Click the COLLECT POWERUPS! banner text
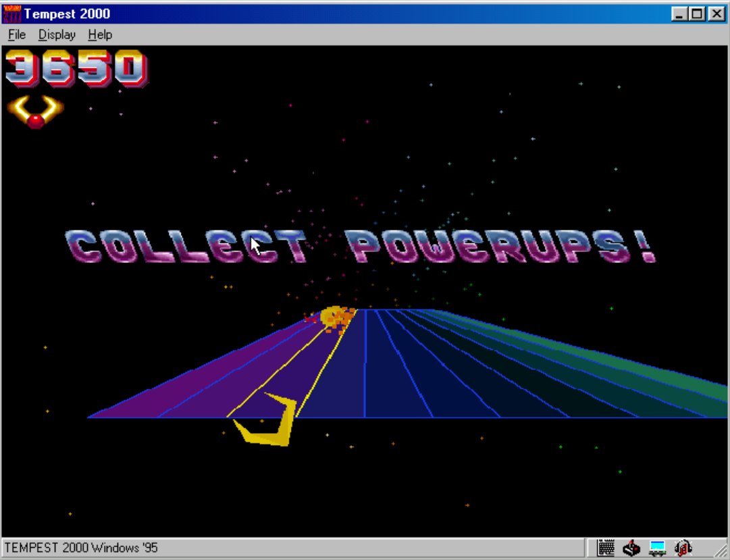730x560 pixels. click(x=361, y=247)
